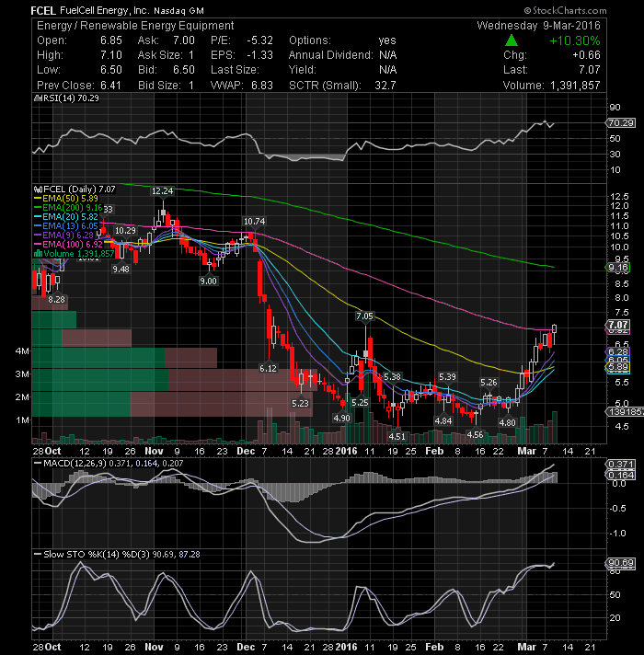Select the EMA(50) 5.89 legend entry
644x655 pixels.
point(66,199)
